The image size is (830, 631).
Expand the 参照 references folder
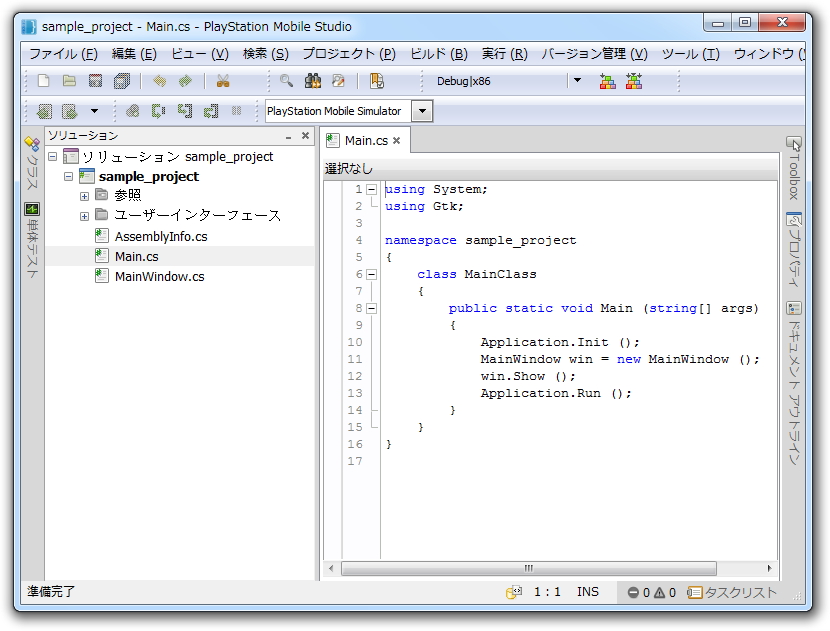(84, 196)
